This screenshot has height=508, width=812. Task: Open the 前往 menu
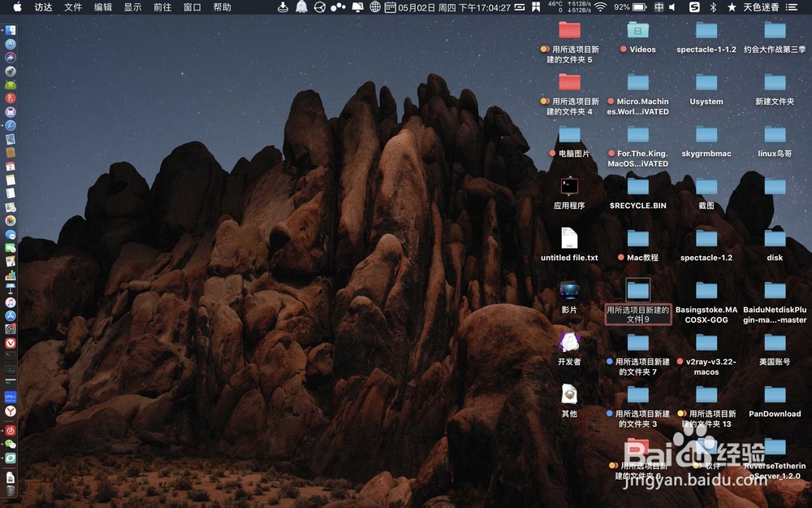162,7
